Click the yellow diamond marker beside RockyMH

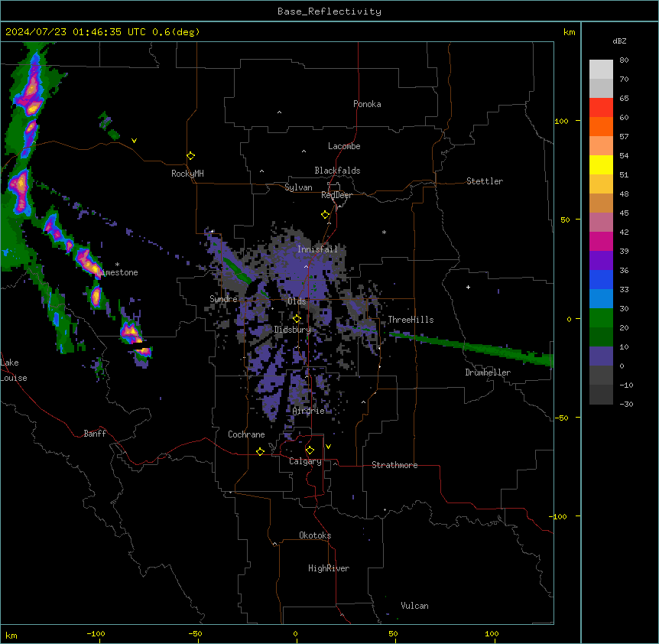click(190, 156)
